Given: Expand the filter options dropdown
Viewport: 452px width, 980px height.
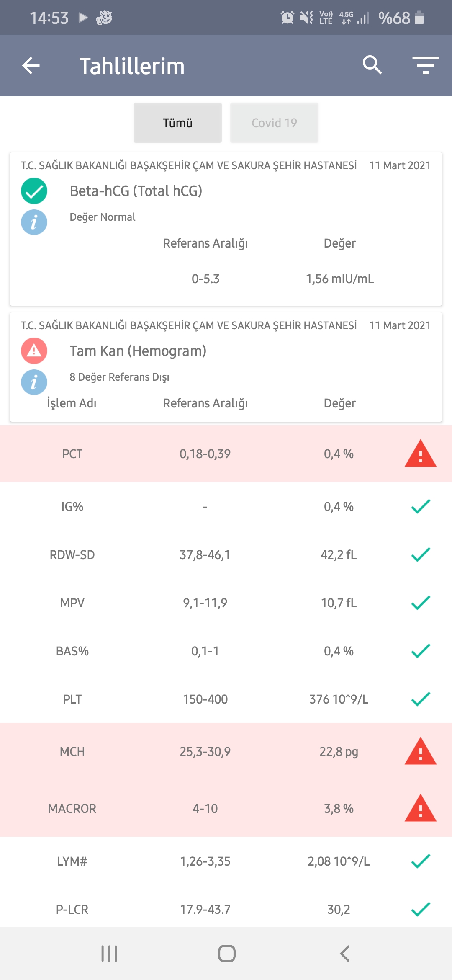Looking at the screenshot, I should (425, 65).
